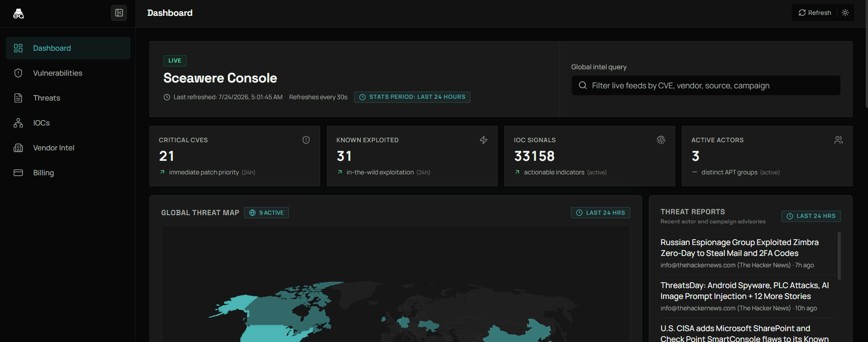This screenshot has height=342, width=868.
Task: Click Stats Period Last 24 Hours badge
Action: pos(412,97)
